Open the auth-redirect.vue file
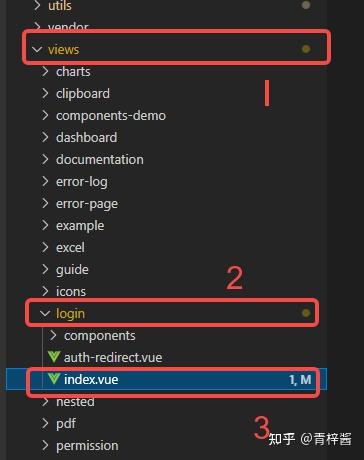Screen dimensions: 364x460 [x=113, y=357]
